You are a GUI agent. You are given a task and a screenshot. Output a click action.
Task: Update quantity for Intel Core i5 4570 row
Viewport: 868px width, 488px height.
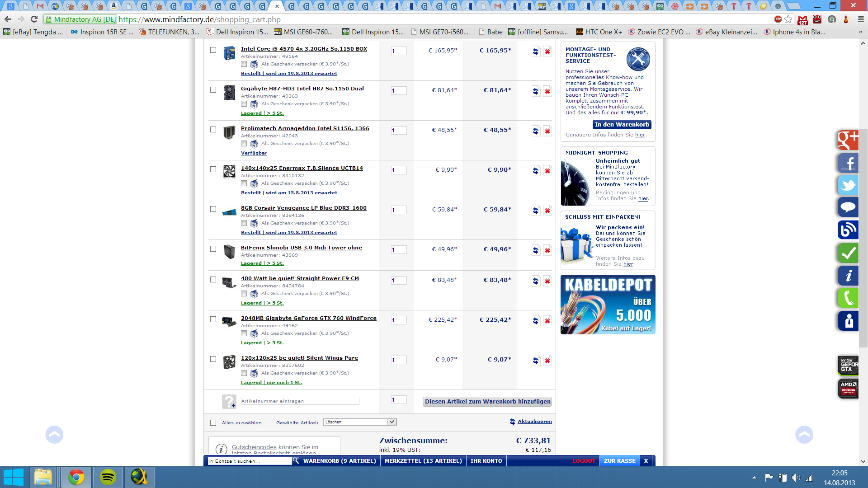536,51
